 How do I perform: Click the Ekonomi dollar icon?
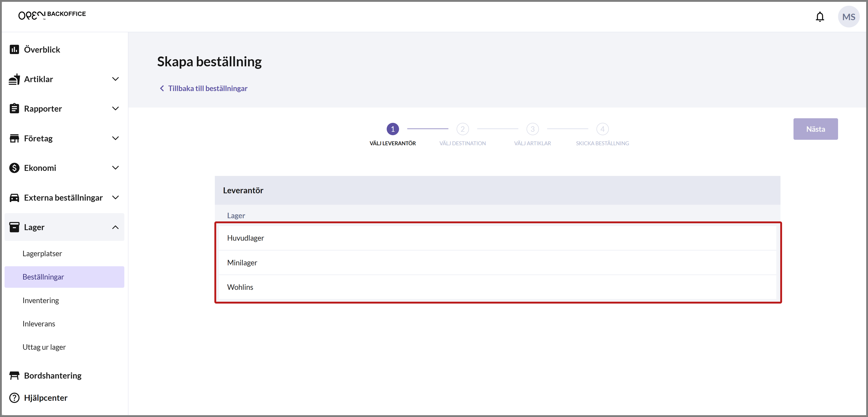[x=14, y=168]
